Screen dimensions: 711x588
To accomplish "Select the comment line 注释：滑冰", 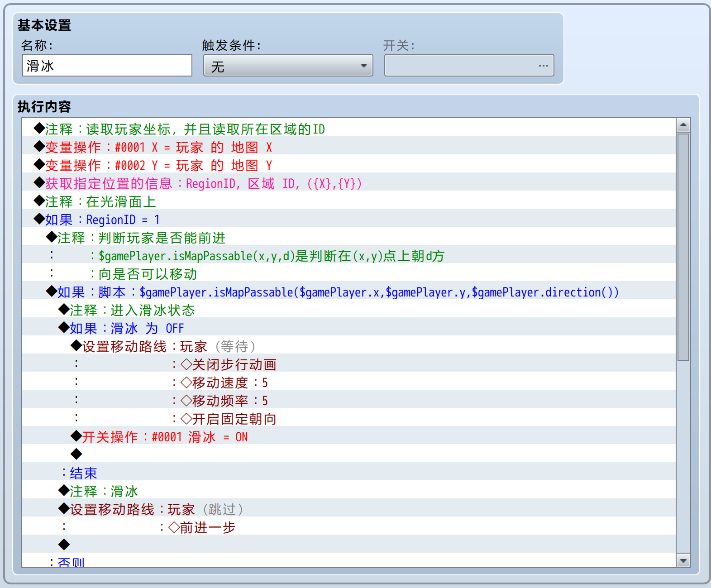I will coord(348,490).
